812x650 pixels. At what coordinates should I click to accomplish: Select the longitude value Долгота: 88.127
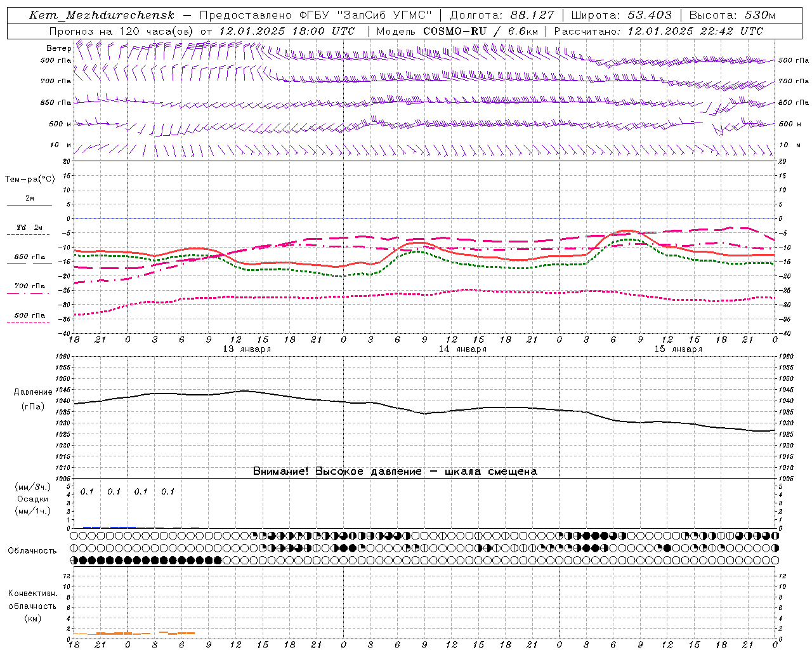pyautogui.click(x=502, y=15)
